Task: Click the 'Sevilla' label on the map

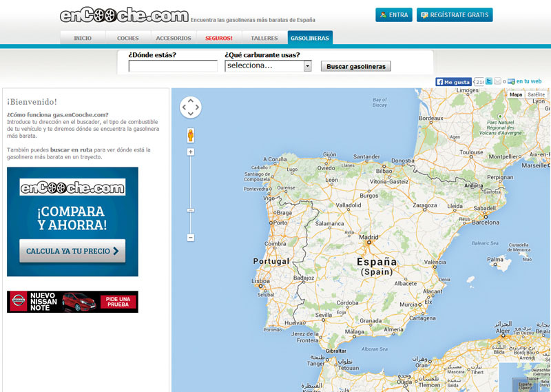Action: coord(323,315)
